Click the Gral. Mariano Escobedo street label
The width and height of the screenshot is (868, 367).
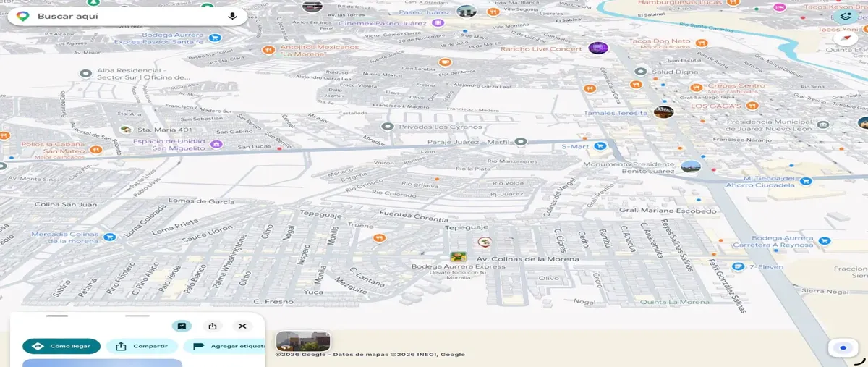coord(668,211)
